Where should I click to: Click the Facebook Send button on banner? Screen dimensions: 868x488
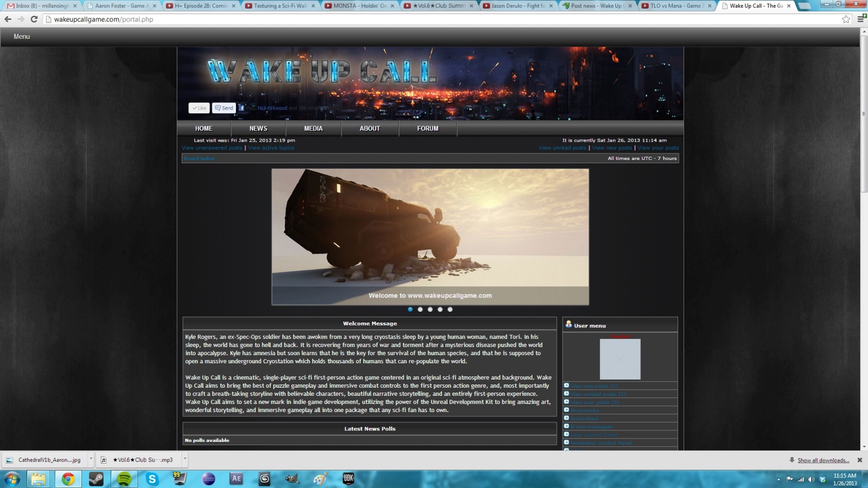(224, 108)
